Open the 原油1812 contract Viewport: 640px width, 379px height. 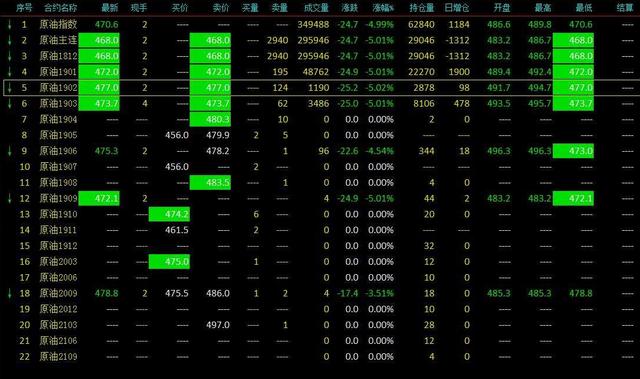pyautogui.click(x=58, y=56)
